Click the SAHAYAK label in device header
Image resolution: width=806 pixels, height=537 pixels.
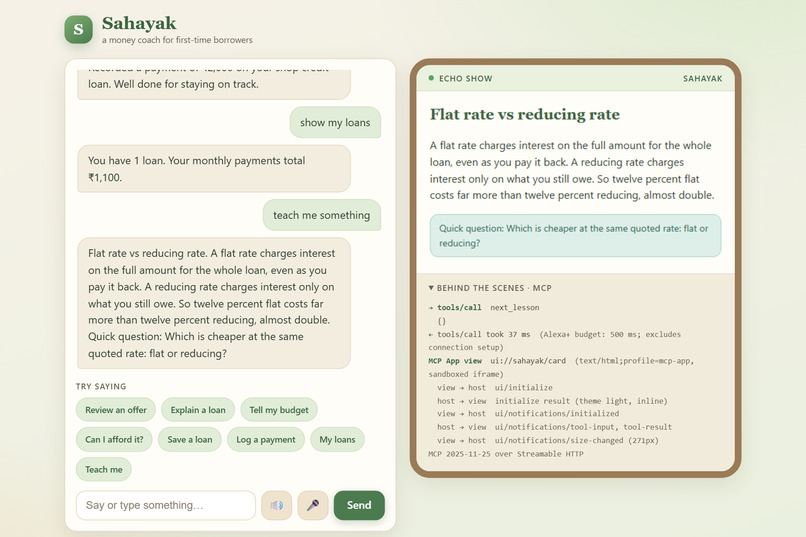[702, 79]
